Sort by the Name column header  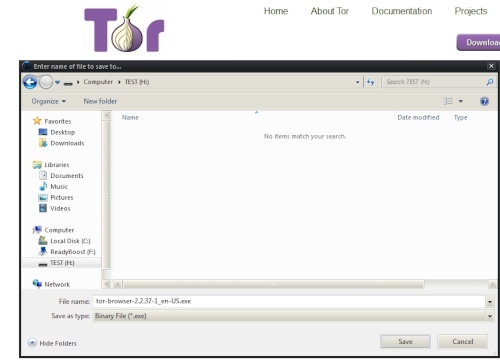tap(130, 118)
